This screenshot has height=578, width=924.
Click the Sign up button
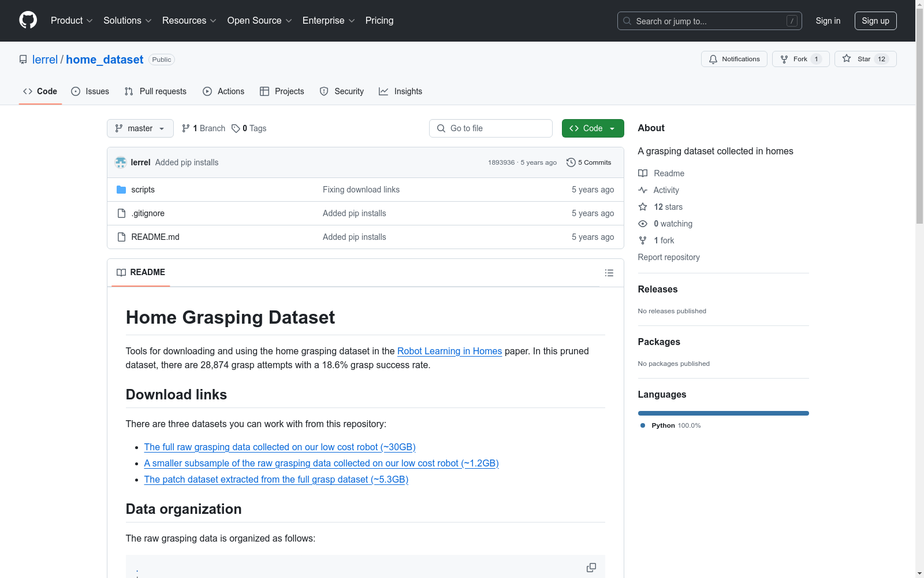point(875,21)
